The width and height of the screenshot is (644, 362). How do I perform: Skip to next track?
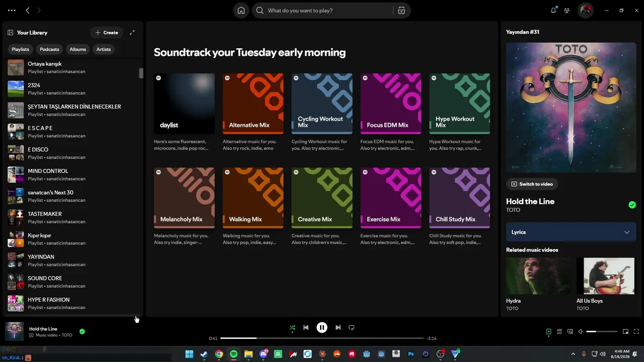[x=338, y=328]
